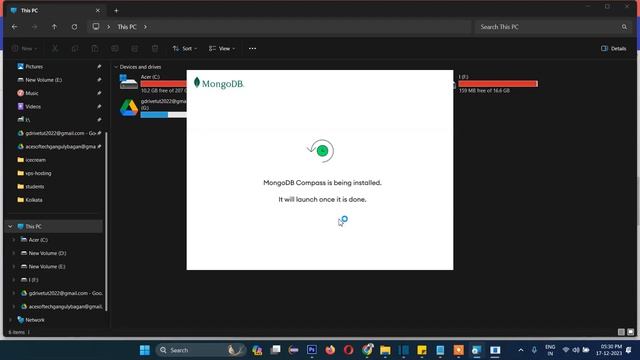The image size is (640, 360).
Task: Click 'It will launch once it is done.' text
Action: pyautogui.click(x=322, y=200)
